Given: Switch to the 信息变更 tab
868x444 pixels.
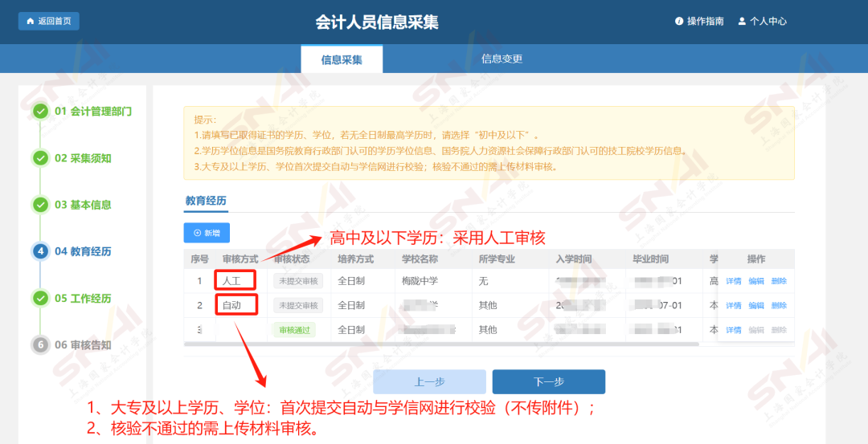Looking at the screenshot, I should tap(502, 59).
